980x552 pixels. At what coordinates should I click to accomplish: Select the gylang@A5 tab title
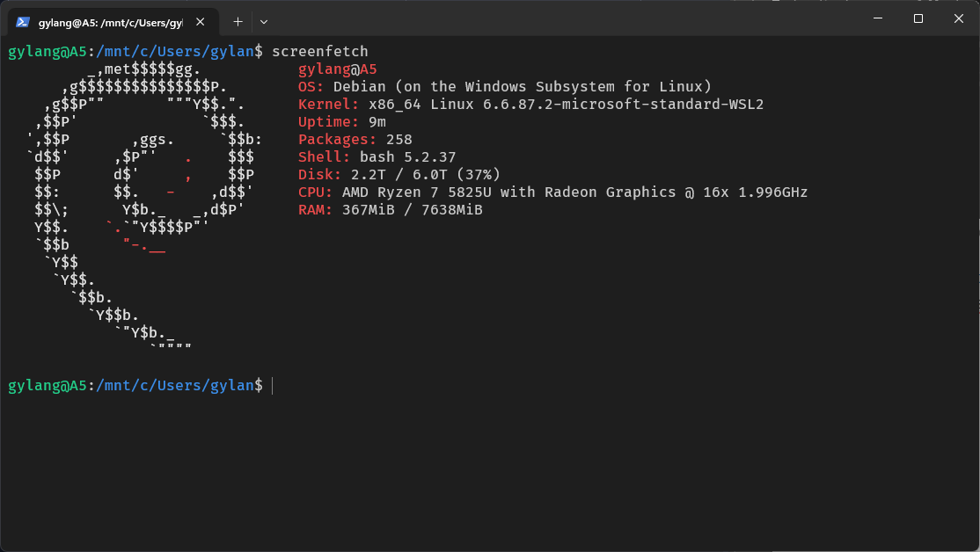tap(109, 21)
